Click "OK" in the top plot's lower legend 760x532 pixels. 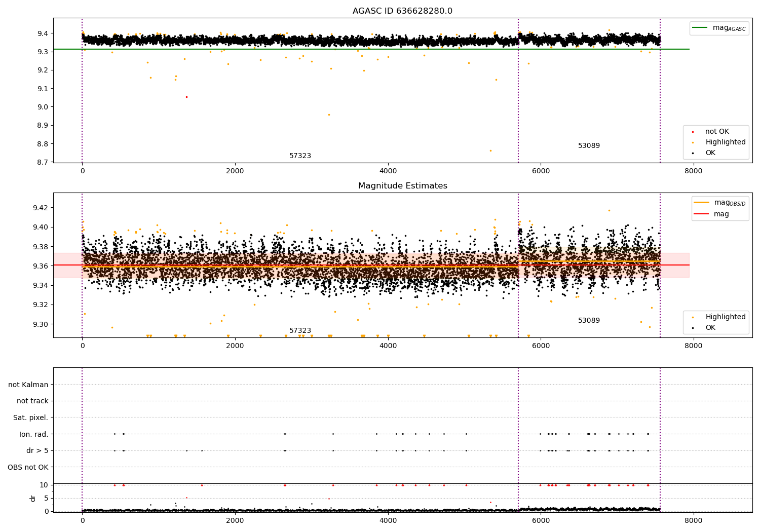point(710,153)
